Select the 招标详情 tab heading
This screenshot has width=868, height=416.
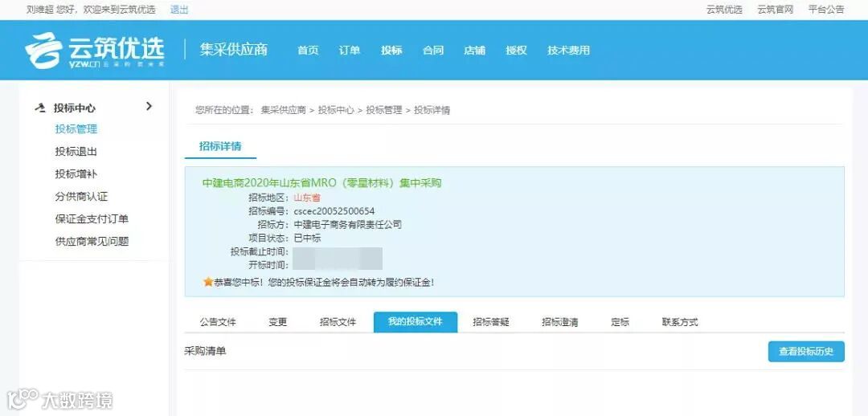tap(220, 147)
